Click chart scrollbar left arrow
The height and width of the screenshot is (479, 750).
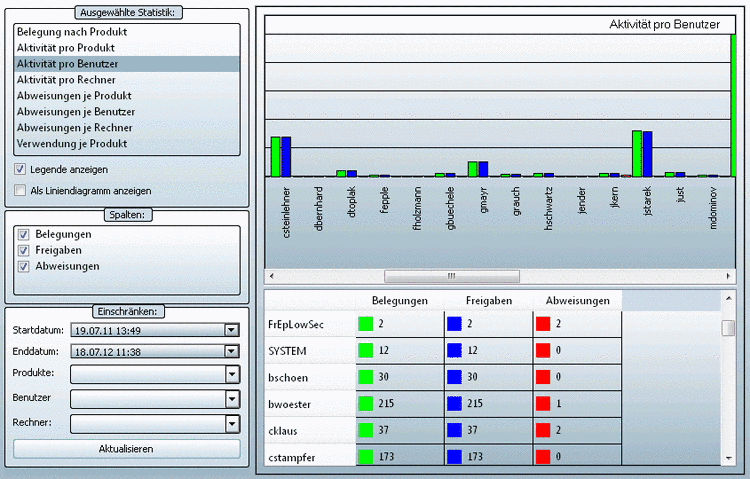tap(272, 276)
